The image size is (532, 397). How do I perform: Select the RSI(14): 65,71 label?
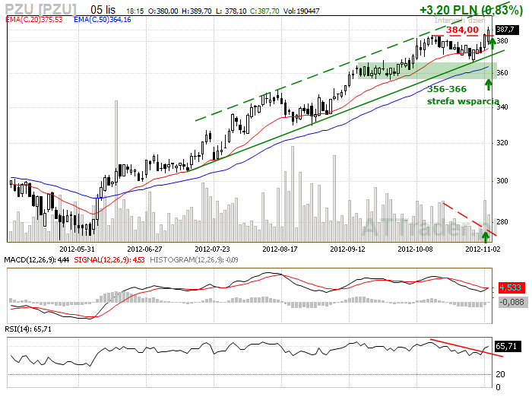tap(28, 329)
